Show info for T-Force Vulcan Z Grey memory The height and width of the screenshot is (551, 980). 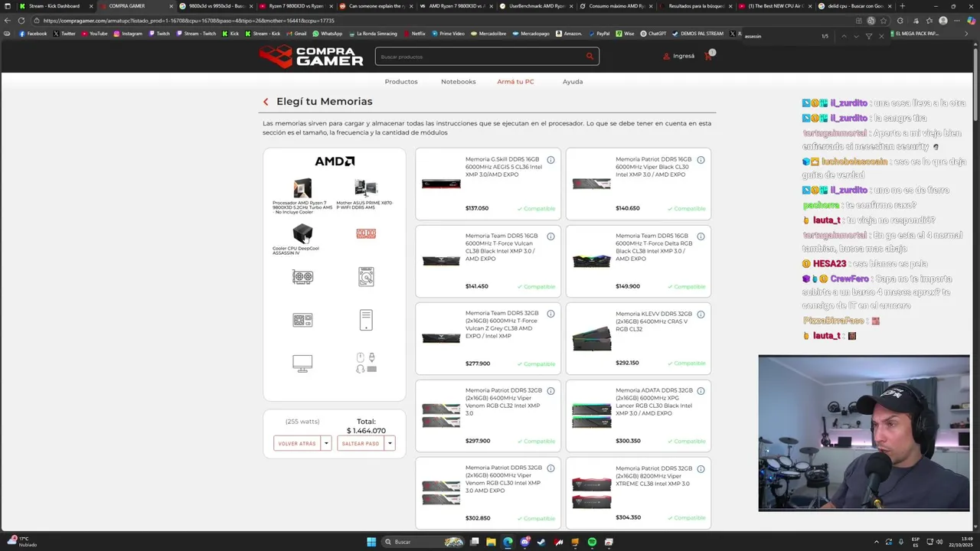click(550, 314)
